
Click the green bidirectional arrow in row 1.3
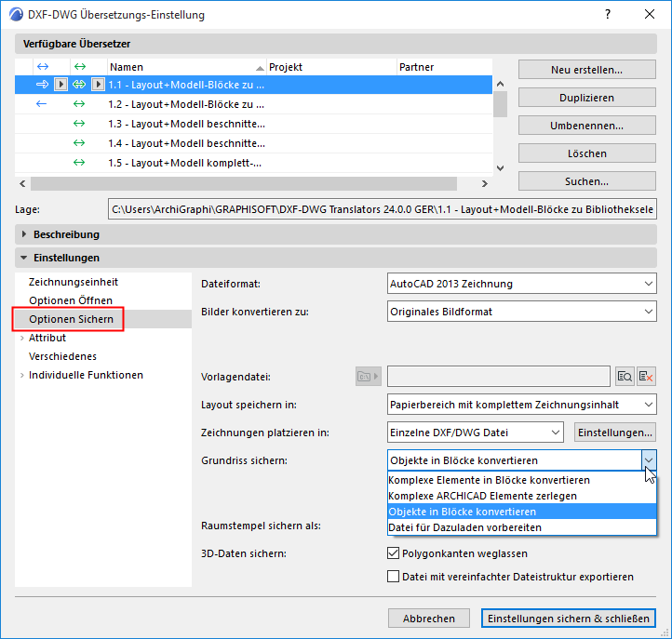(x=79, y=124)
